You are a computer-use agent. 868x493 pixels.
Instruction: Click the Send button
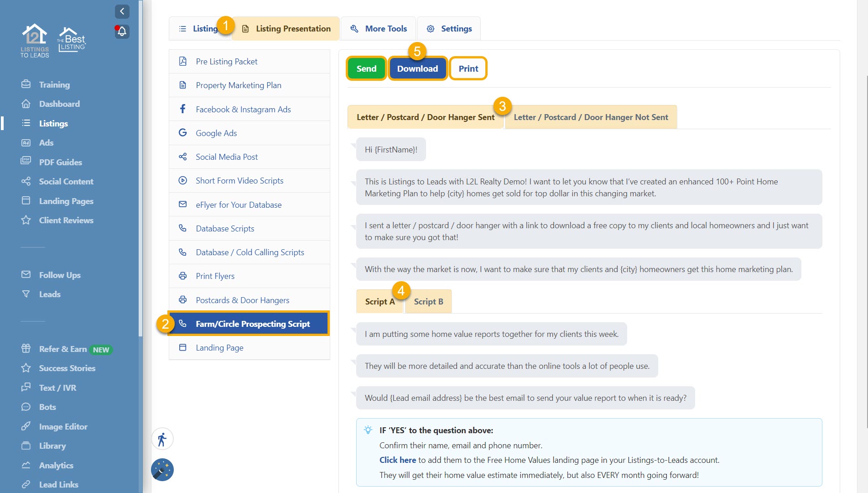pos(366,68)
